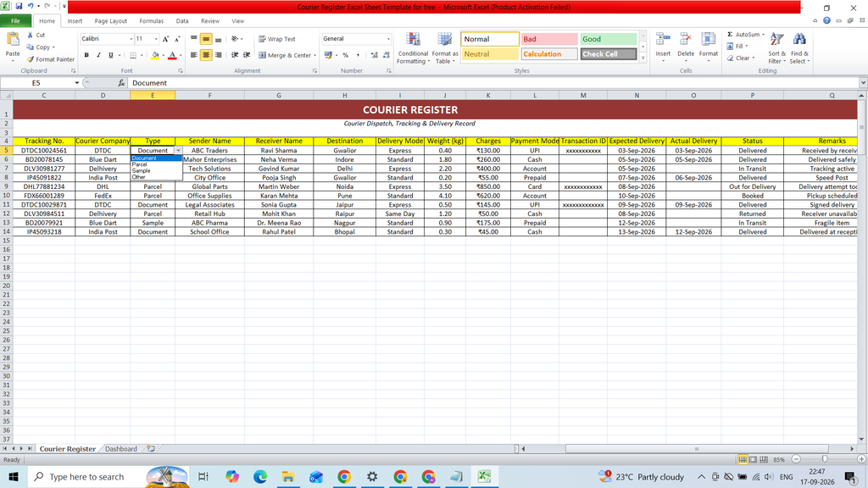
Task: Click the AutoSum sigma icon
Action: click(730, 34)
